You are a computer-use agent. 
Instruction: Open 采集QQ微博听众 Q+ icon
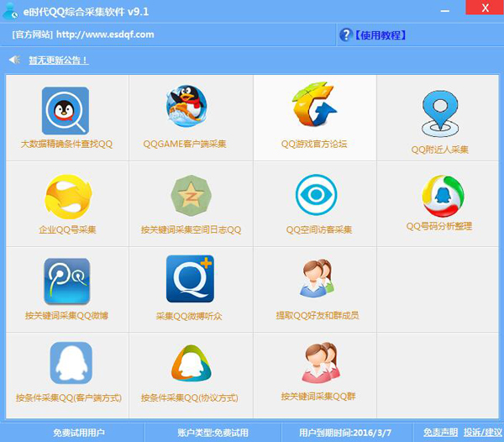(x=191, y=279)
